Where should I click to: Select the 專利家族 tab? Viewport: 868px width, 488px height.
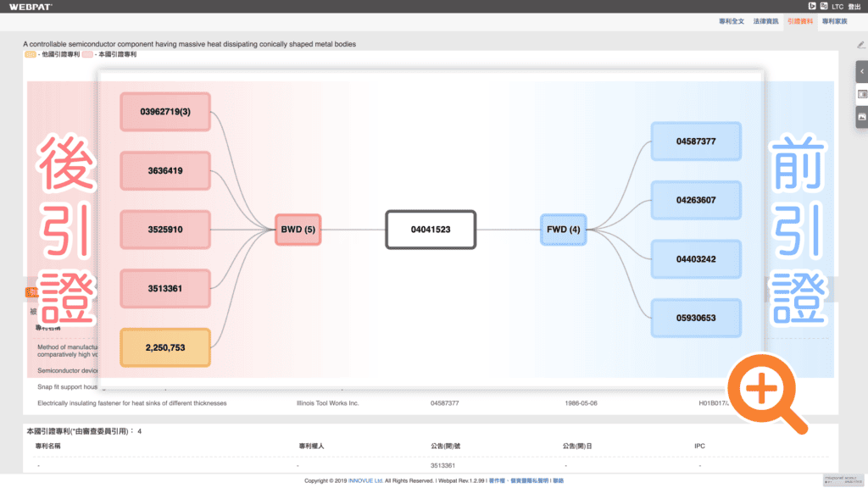(x=835, y=20)
